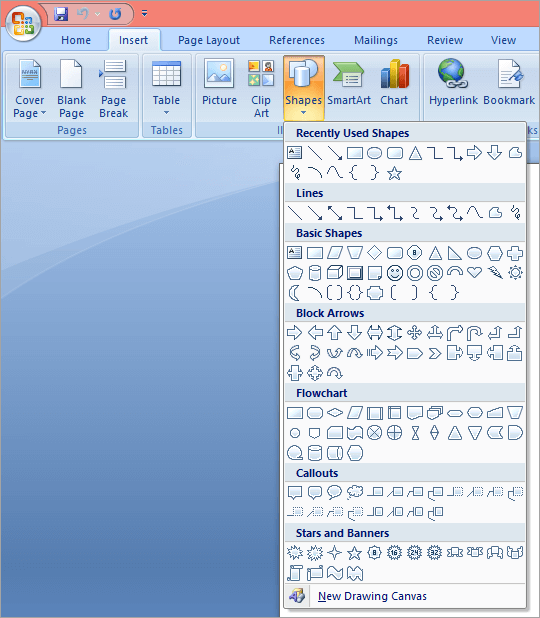Viewport: 540px width, 618px height.
Task: Choose the Left Arrow block arrow
Action: pos(315,333)
